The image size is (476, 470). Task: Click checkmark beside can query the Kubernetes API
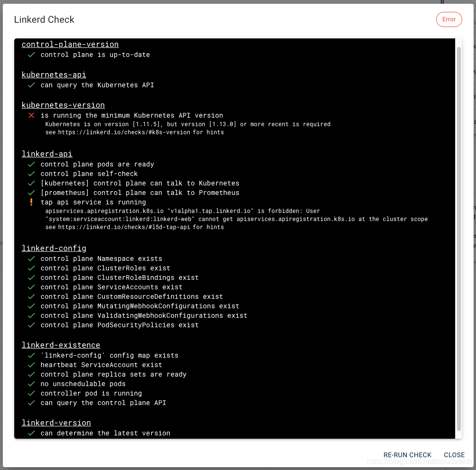click(31, 85)
